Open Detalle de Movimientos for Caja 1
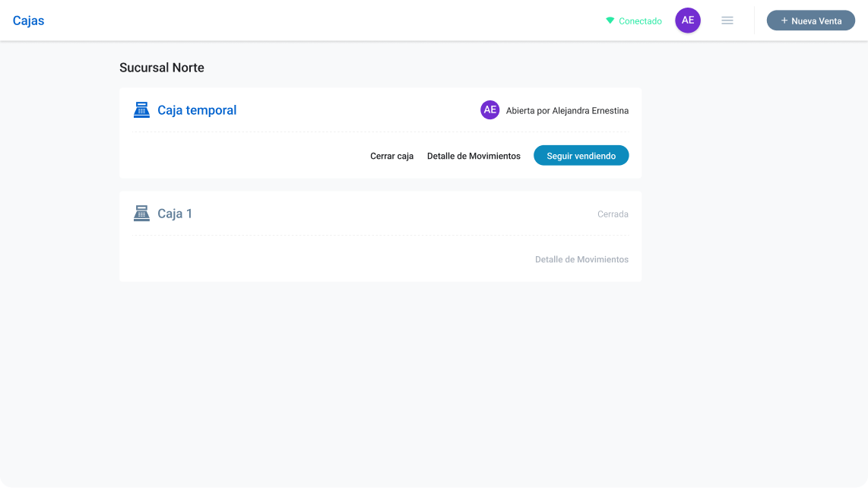The height and width of the screenshot is (488, 868). tap(581, 259)
